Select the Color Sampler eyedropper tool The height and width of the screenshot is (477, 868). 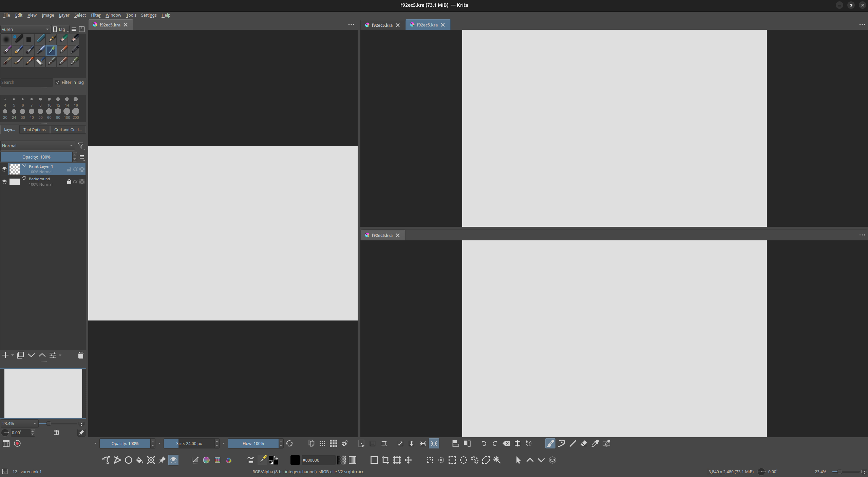[595, 443]
